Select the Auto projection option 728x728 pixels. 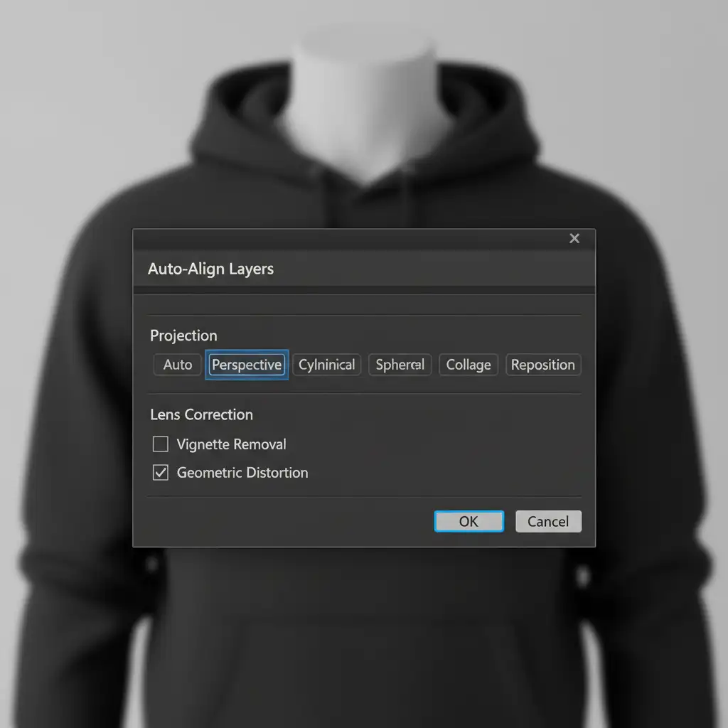pyautogui.click(x=177, y=365)
